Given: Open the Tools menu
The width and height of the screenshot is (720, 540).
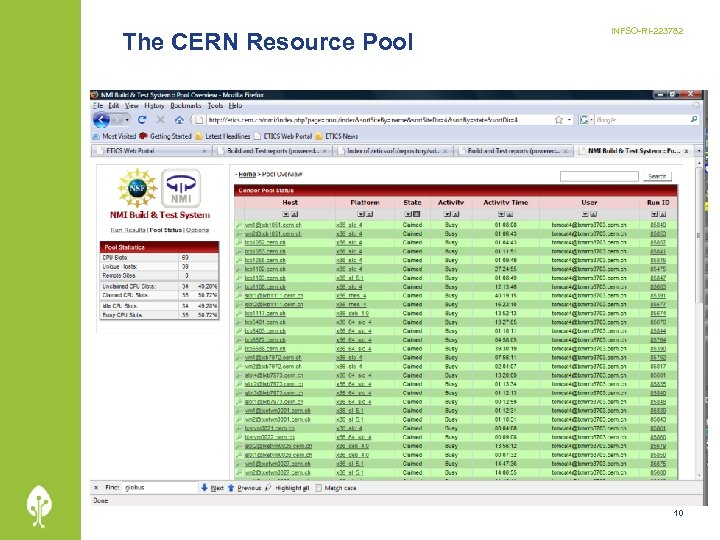Looking at the screenshot, I should (x=215, y=106).
